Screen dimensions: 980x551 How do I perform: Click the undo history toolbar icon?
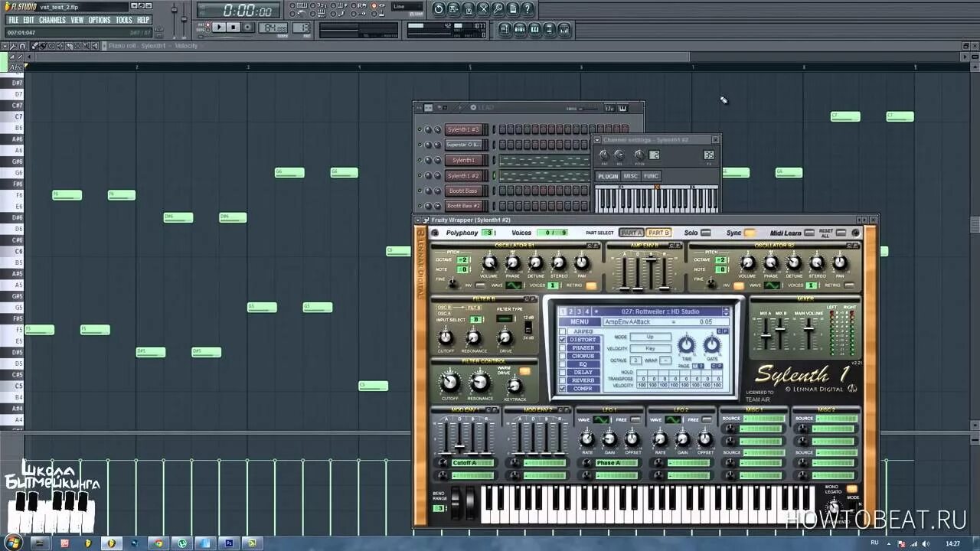tap(438, 9)
